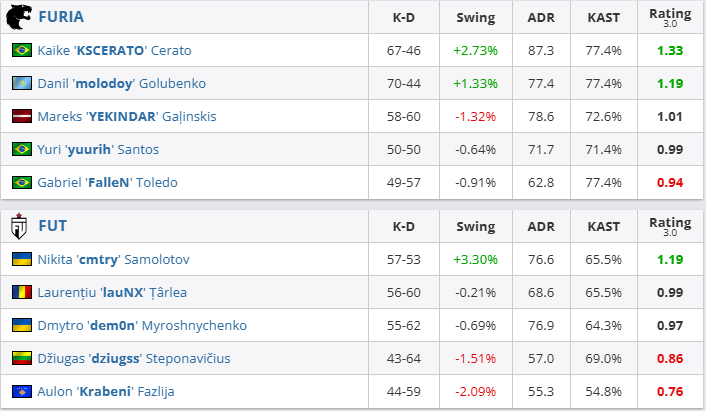Open the FUT team page link
The image size is (706, 411).
(53, 226)
